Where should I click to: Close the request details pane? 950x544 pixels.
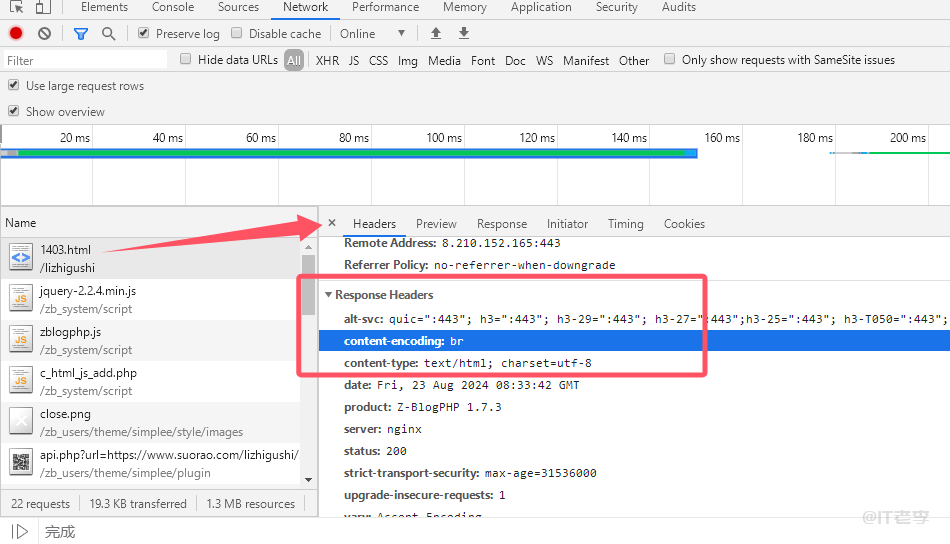[332, 223]
